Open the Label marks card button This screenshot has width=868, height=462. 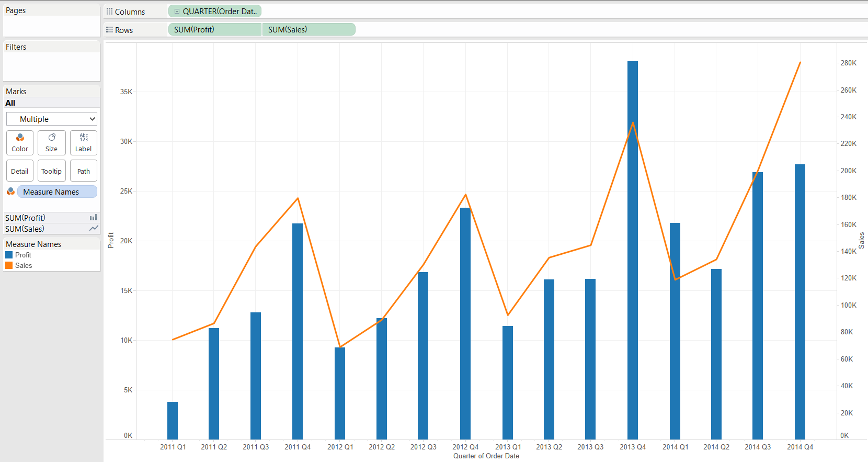coord(84,143)
